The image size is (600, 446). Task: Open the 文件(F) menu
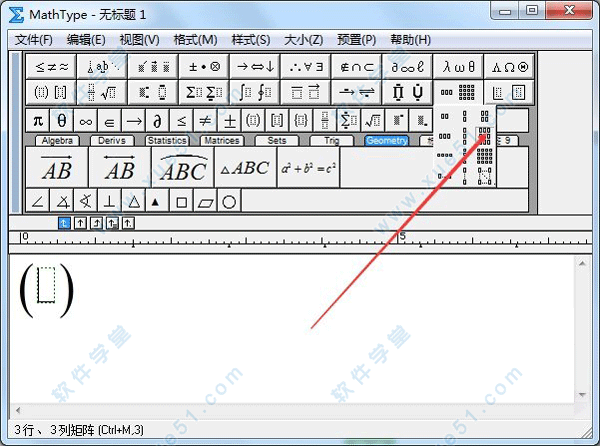[x=33, y=40]
